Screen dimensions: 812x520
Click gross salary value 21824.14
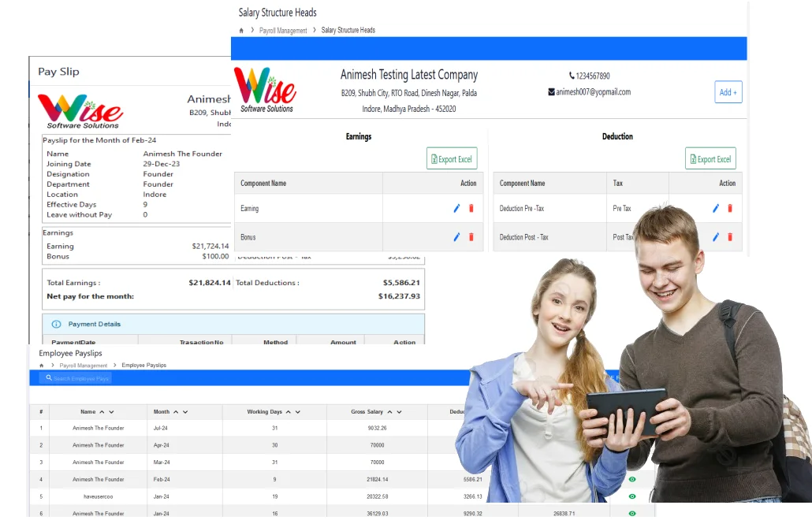click(x=377, y=480)
